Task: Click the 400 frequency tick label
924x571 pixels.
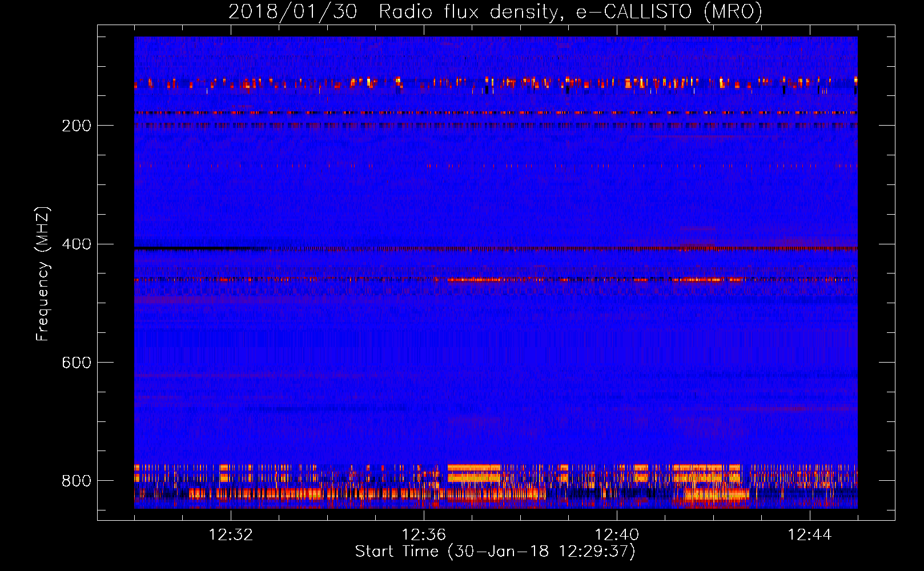Action: point(77,244)
